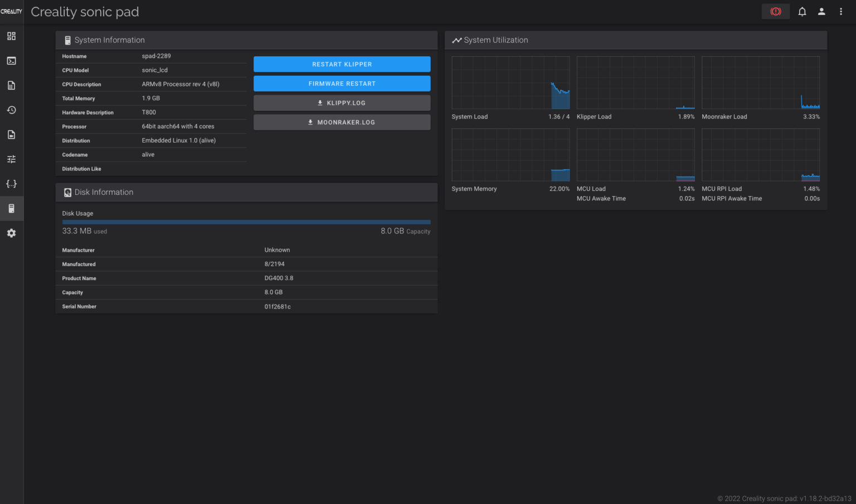856x504 pixels.
Task: Download the MOONRAKER.LOG file
Action: click(342, 123)
